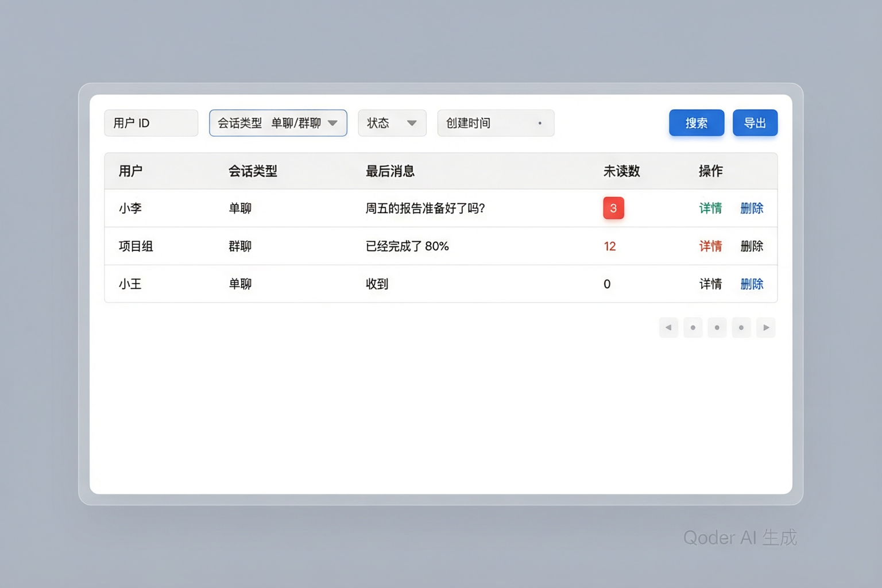Click the 会话类型 column header
Image resolution: width=882 pixels, height=588 pixels.
253,171
